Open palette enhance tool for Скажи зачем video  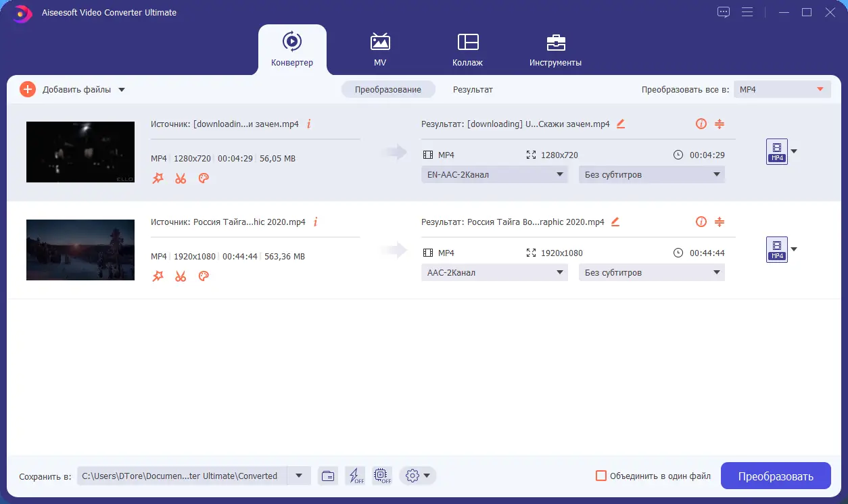pyautogui.click(x=204, y=178)
